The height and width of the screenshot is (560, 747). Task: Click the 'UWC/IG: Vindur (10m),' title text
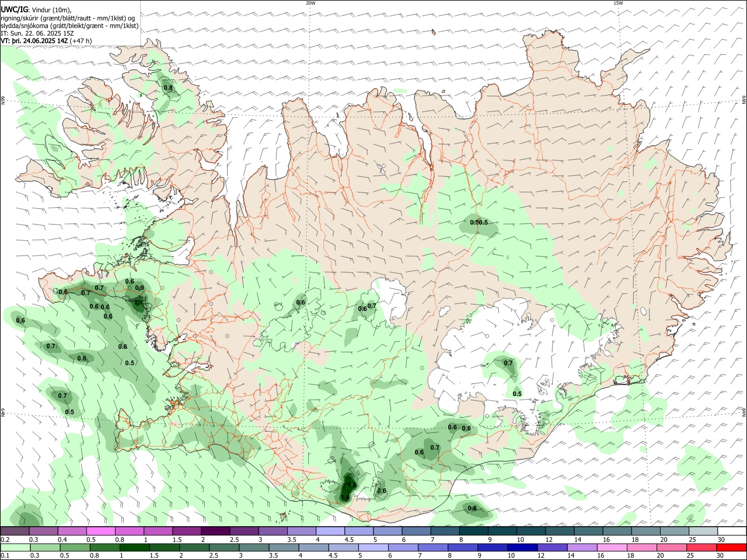[x=36, y=10]
